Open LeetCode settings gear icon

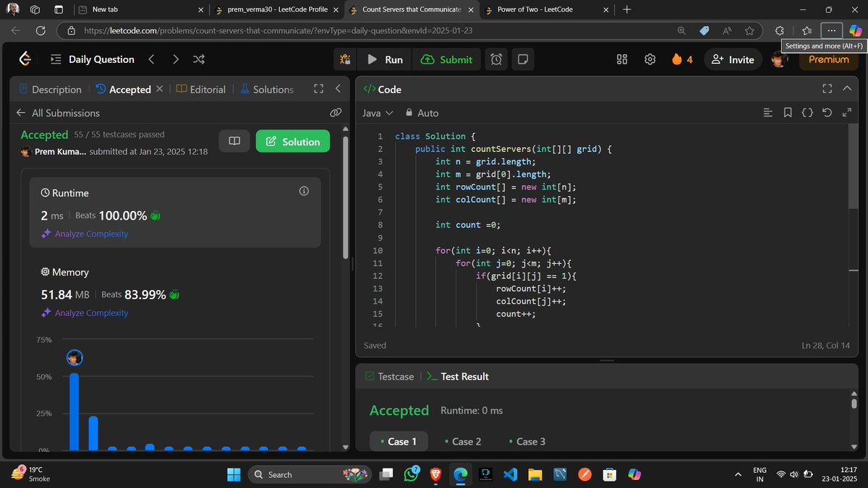pyautogui.click(x=650, y=59)
